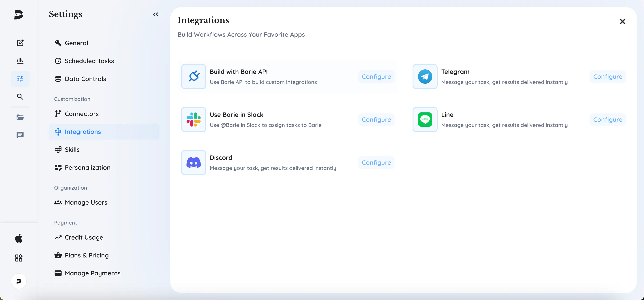This screenshot has width=644, height=300.
Task: Open the Connectors section
Action: tap(104, 114)
